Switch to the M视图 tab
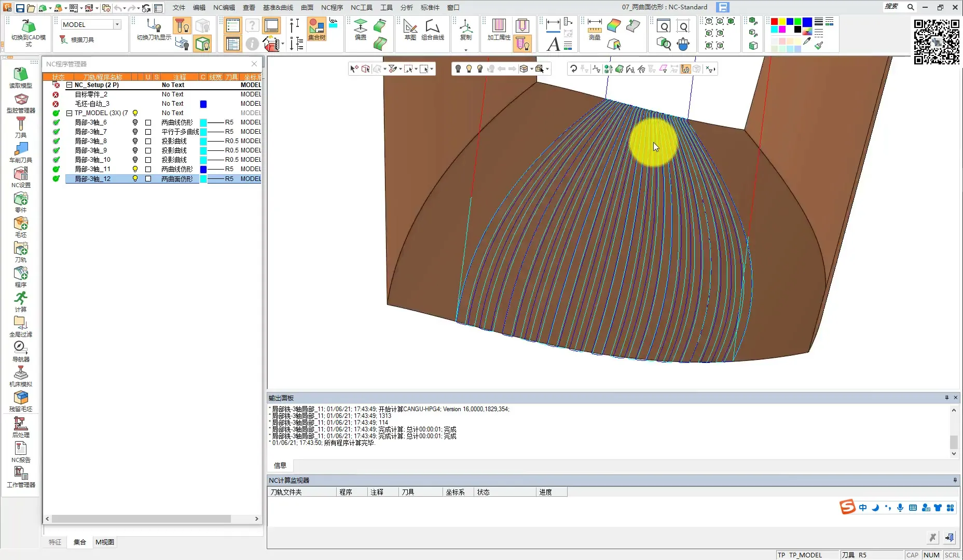The height and width of the screenshot is (560, 963). point(104,542)
